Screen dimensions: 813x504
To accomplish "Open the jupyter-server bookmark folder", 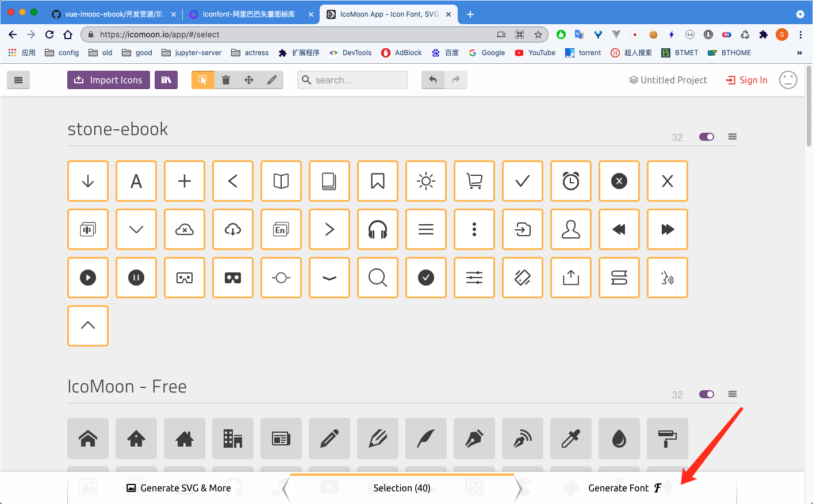I will (191, 53).
